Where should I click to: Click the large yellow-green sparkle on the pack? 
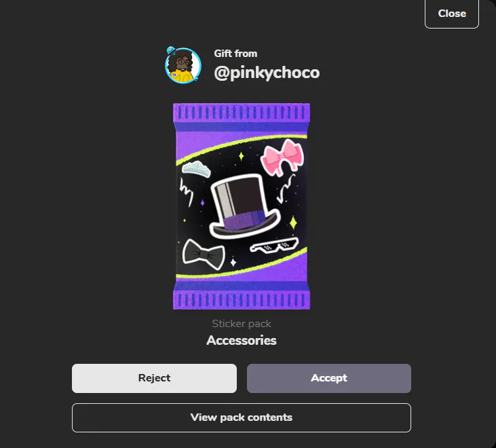coord(293,223)
